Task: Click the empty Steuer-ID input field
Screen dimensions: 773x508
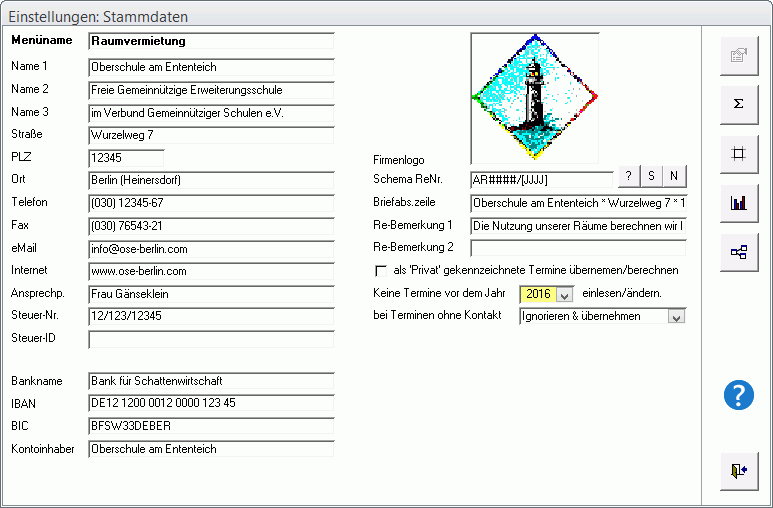Action: point(210,339)
